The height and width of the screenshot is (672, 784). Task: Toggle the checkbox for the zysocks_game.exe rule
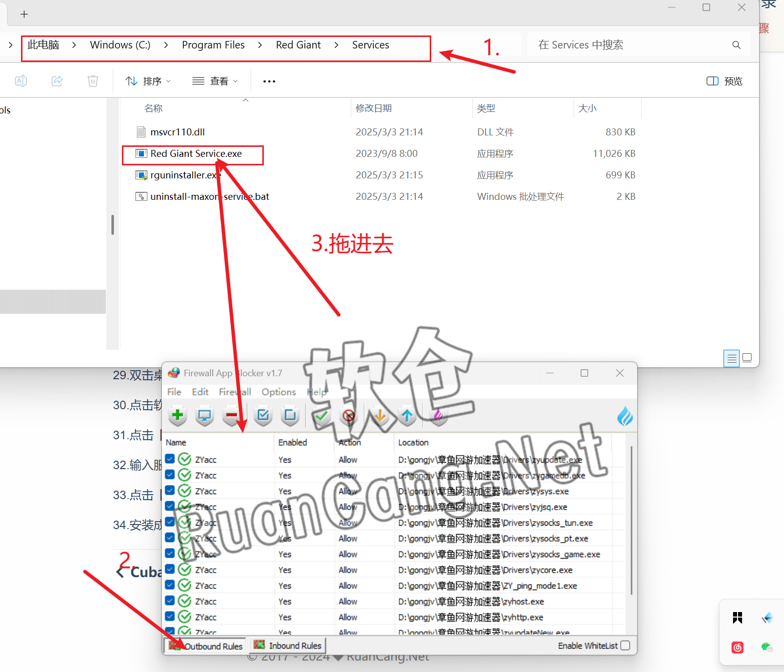pyautogui.click(x=170, y=554)
